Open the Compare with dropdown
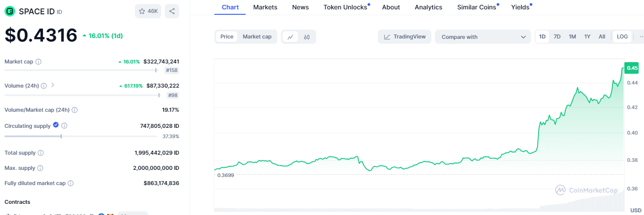Screen dimensions: 644x215 point(483,37)
